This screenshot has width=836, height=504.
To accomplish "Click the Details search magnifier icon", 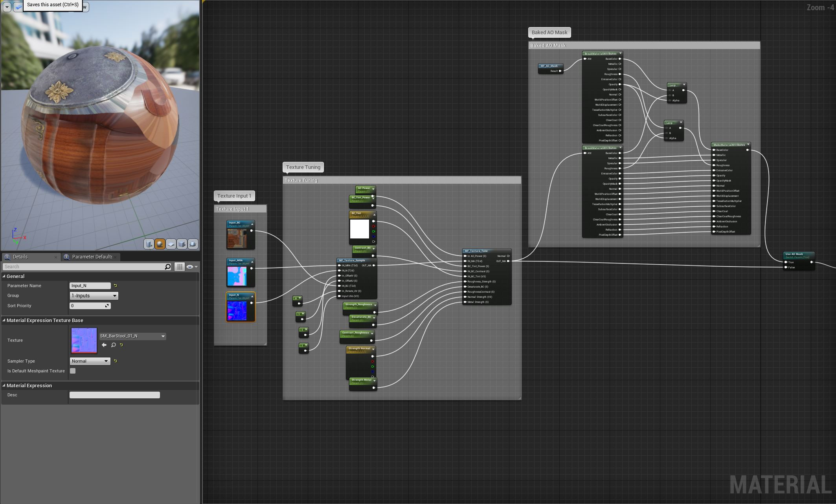I will pos(168,267).
